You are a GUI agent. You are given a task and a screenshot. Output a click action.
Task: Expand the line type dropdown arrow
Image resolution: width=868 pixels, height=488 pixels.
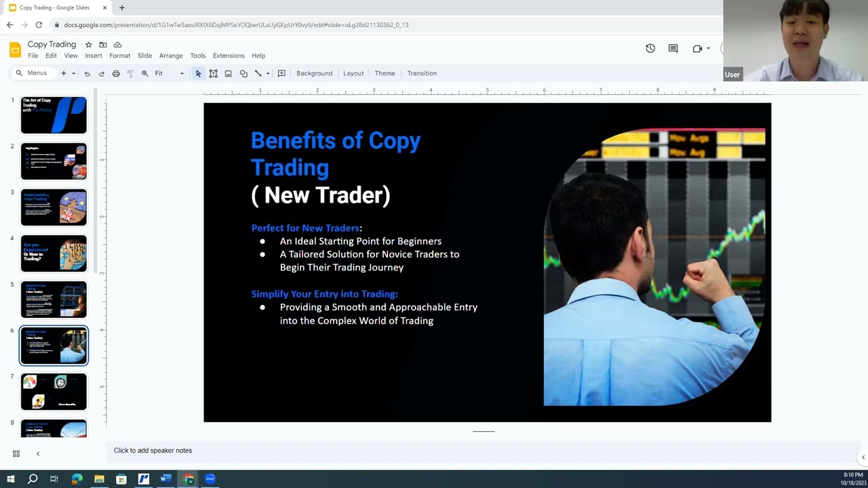(268, 73)
